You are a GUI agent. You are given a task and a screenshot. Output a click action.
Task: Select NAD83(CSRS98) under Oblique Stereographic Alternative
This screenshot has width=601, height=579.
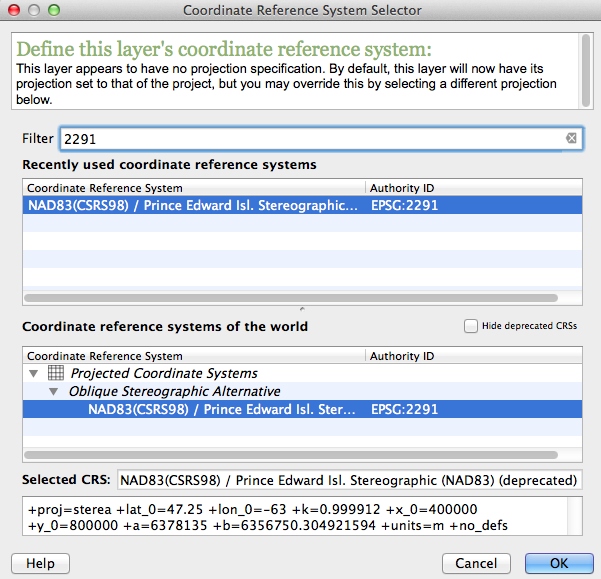point(222,409)
